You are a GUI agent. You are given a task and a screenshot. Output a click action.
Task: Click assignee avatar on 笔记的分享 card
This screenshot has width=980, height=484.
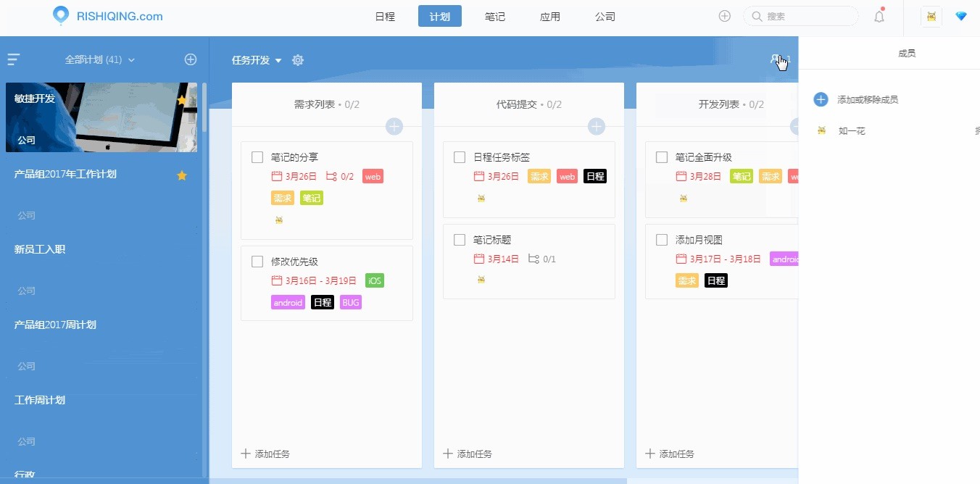tap(279, 220)
